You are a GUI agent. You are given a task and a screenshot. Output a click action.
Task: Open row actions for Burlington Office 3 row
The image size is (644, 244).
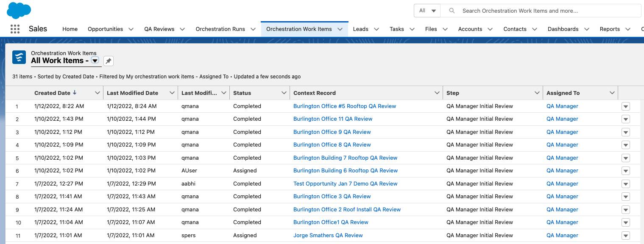coord(625,197)
